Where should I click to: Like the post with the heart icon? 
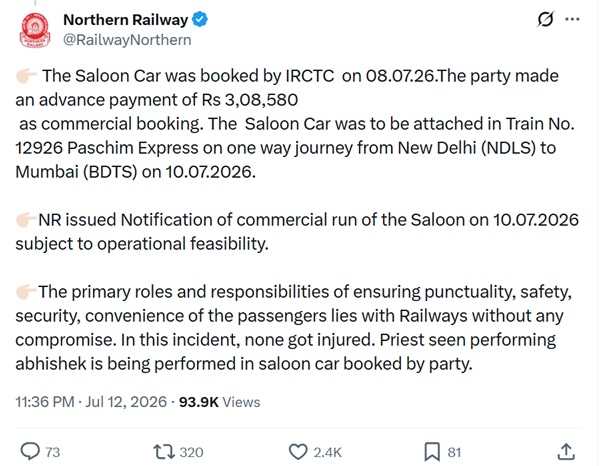pos(298,452)
